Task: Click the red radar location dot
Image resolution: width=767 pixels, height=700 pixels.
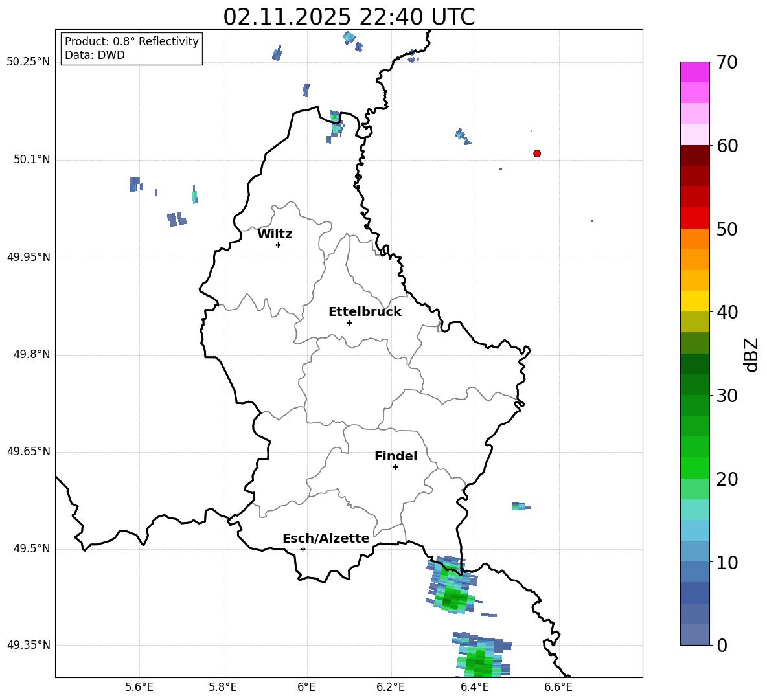Action: coord(537,153)
